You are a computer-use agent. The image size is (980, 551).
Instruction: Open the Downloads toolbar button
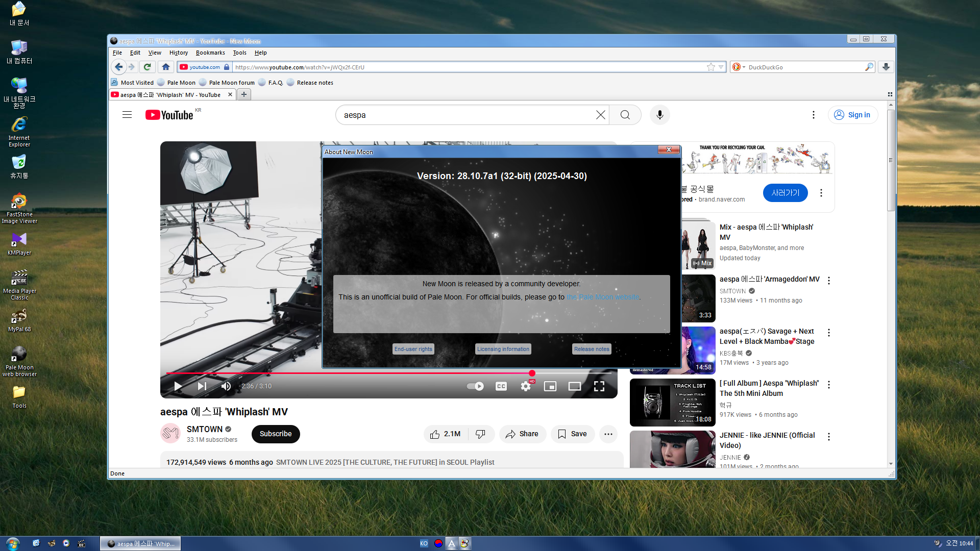coord(886,67)
